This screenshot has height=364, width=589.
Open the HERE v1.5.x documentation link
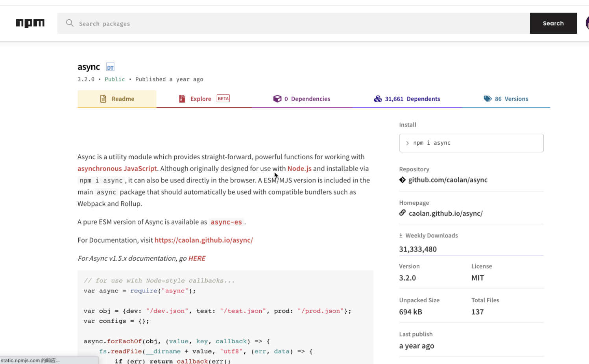pos(197,258)
